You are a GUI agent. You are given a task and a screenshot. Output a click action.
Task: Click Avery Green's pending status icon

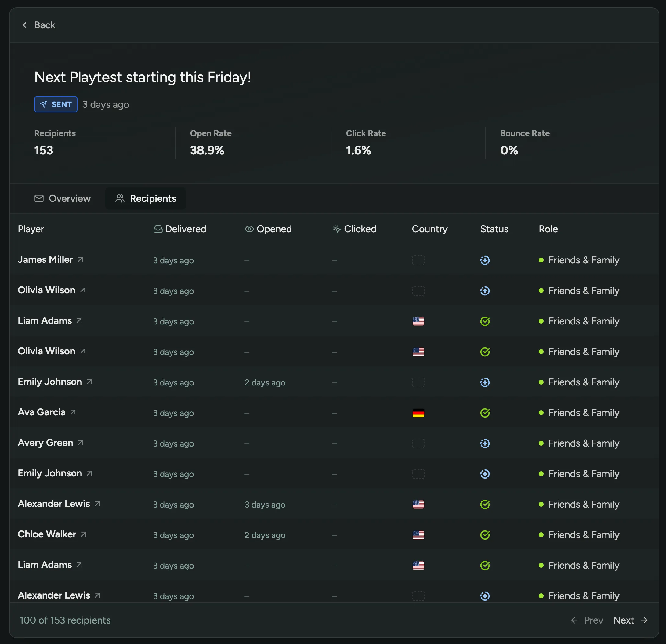[x=485, y=443]
